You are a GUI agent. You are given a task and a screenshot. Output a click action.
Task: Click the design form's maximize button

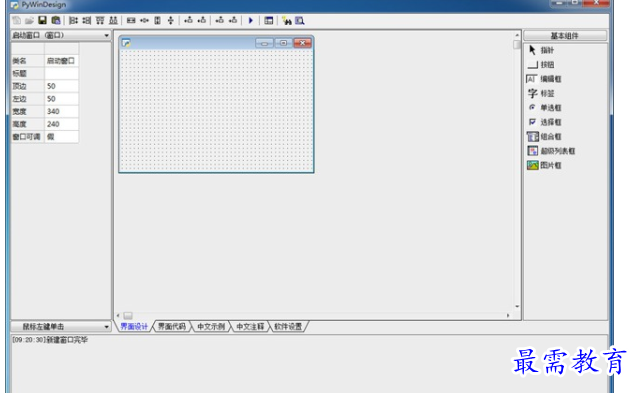283,43
